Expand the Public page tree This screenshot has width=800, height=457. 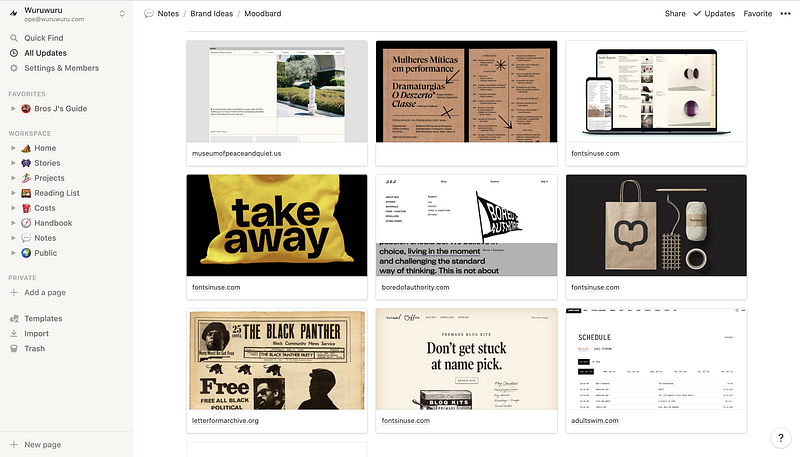[13, 253]
